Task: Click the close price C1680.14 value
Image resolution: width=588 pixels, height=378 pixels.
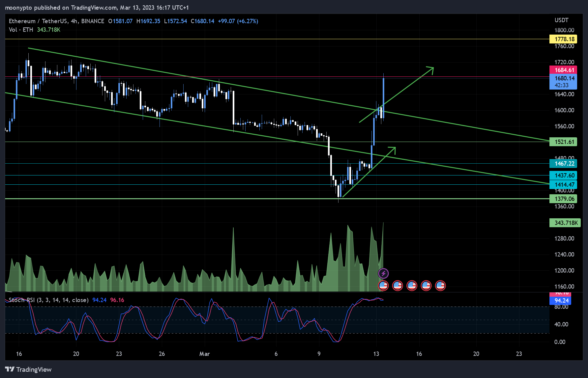Action: pos(202,21)
